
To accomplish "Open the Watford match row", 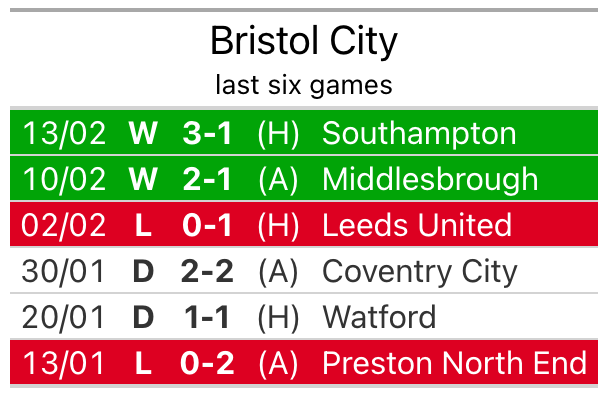I will click(x=304, y=316).
